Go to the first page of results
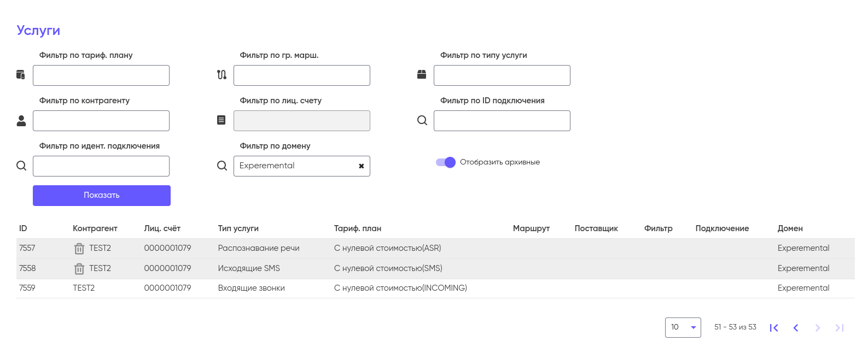Viewport: 868px width, 347px height. coord(774,328)
